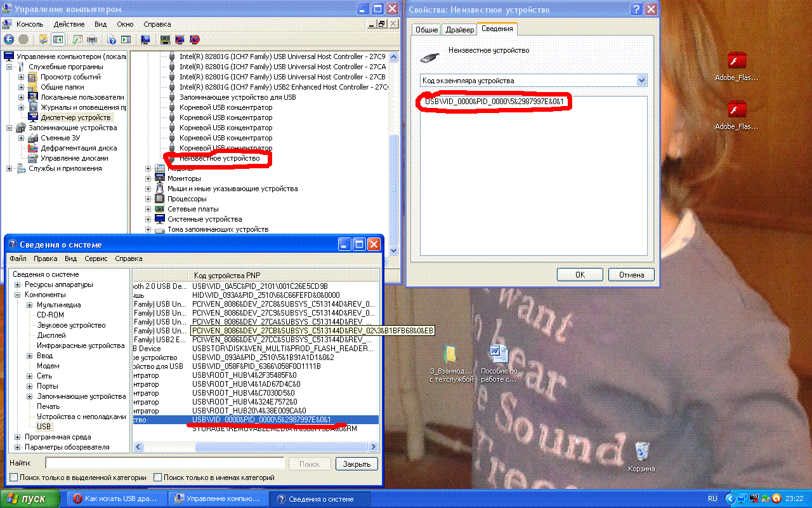Expand the 'Мониторы' device category
The width and height of the screenshot is (812, 508).
[x=148, y=178]
